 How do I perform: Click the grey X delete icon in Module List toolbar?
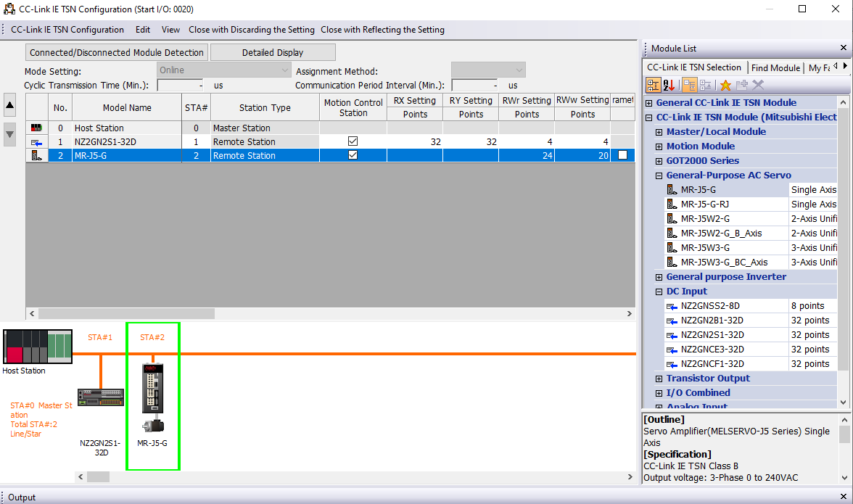759,85
